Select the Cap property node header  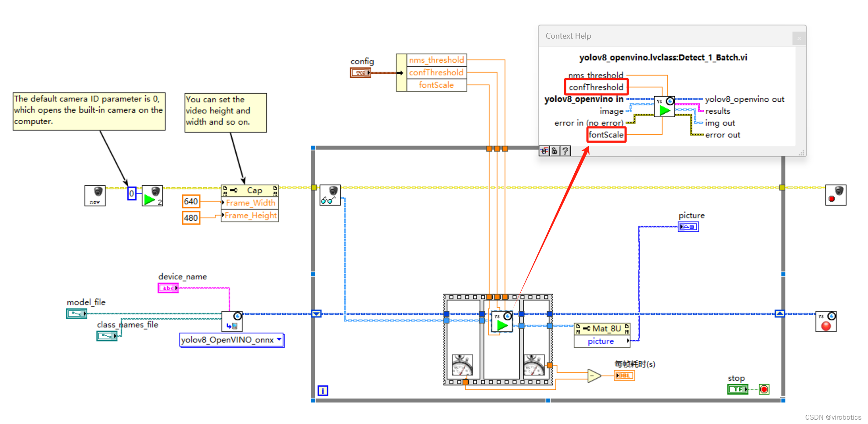(250, 190)
